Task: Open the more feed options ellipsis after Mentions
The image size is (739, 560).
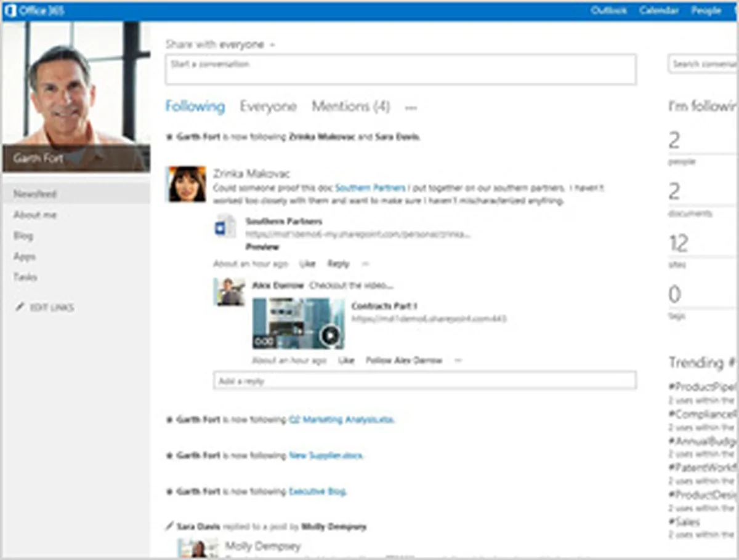Action: (411, 108)
